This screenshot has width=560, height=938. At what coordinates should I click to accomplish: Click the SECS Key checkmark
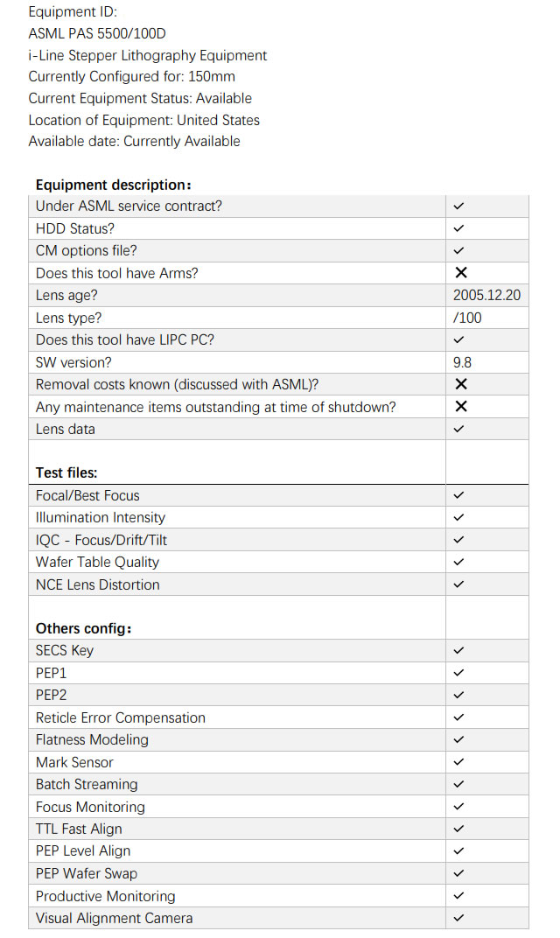click(x=458, y=650)
